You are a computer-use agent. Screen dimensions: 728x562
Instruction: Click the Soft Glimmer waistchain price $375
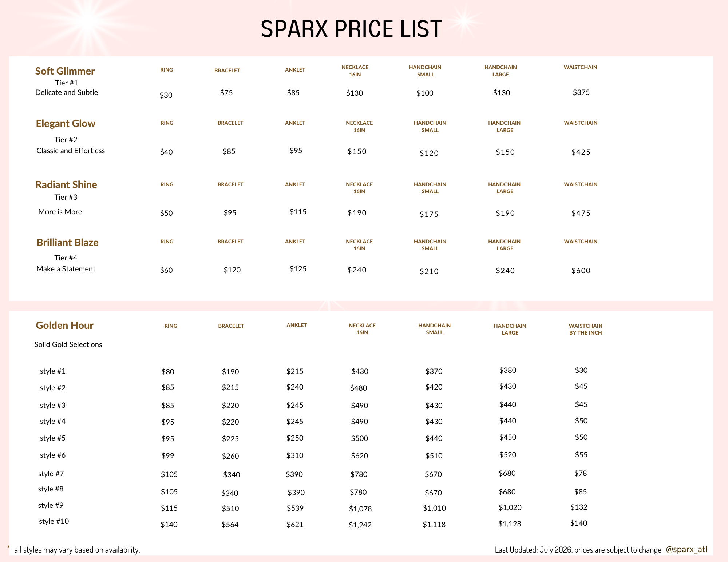(581, 92)
